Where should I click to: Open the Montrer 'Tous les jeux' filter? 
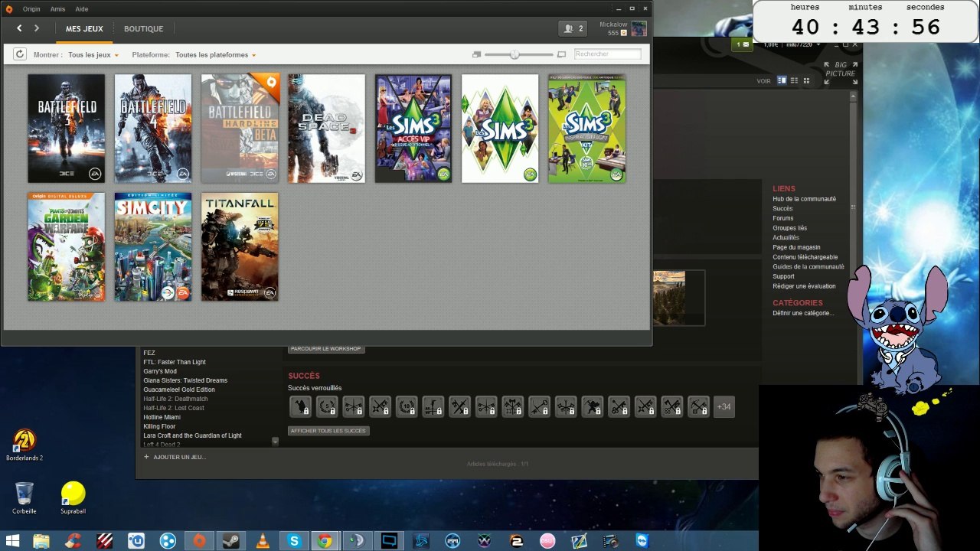(93, 55)
